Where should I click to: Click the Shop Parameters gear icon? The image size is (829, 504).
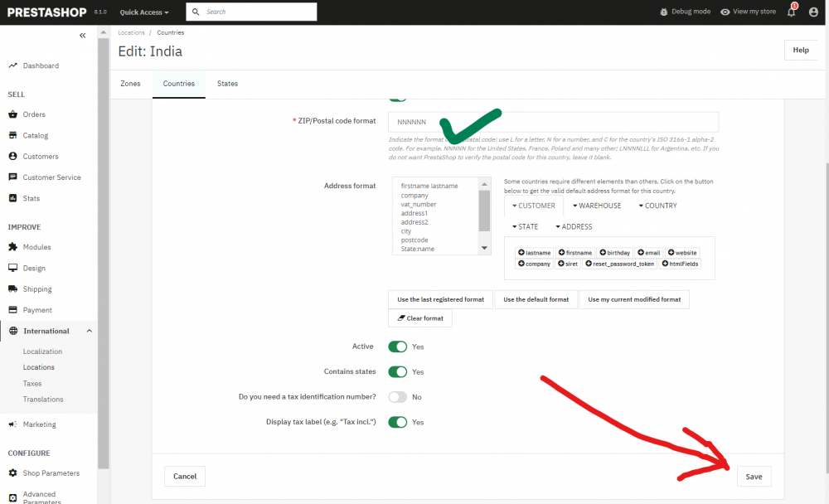[x=12, y=472]
